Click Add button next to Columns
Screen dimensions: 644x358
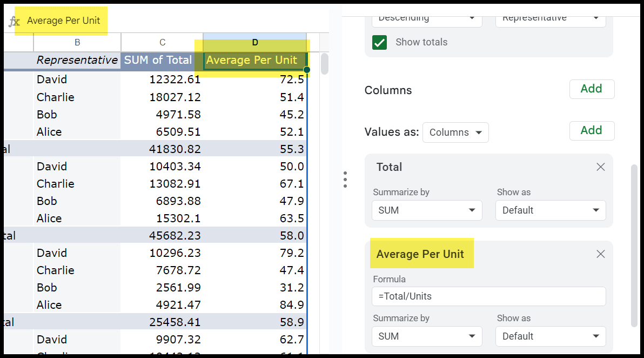click(x=592, y=89)
